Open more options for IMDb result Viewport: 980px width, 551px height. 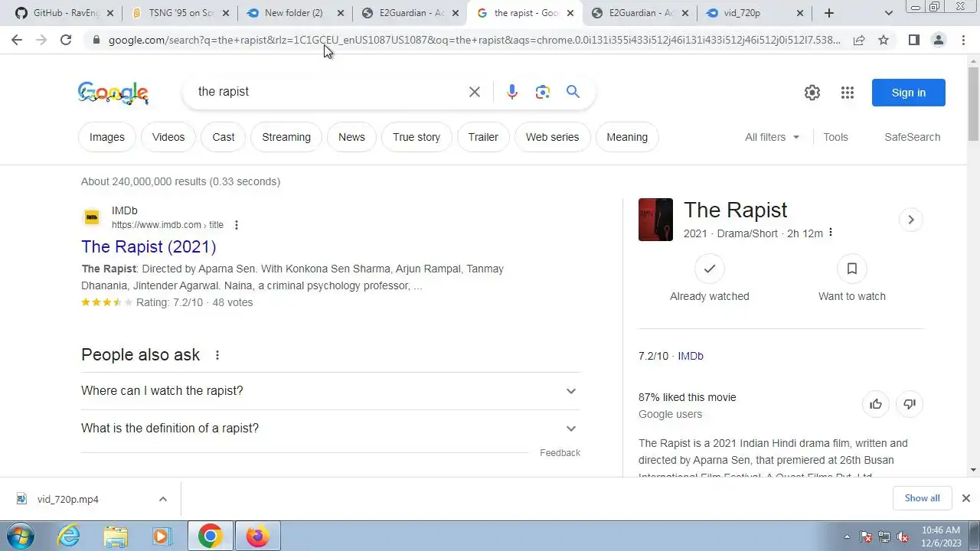(x=236, y=225)
